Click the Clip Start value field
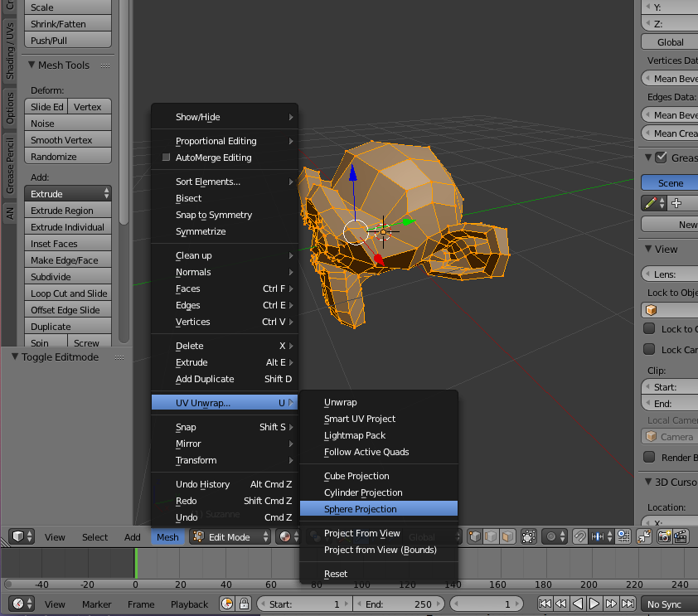 pyautogui.click(x=670, y=387)
